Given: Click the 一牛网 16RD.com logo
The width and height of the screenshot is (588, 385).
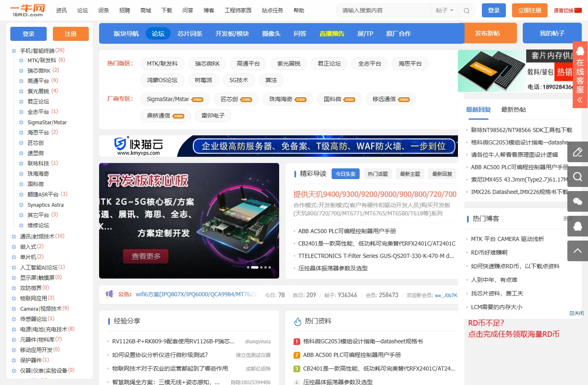Looking at the screenshot, I should click(28, 10).
